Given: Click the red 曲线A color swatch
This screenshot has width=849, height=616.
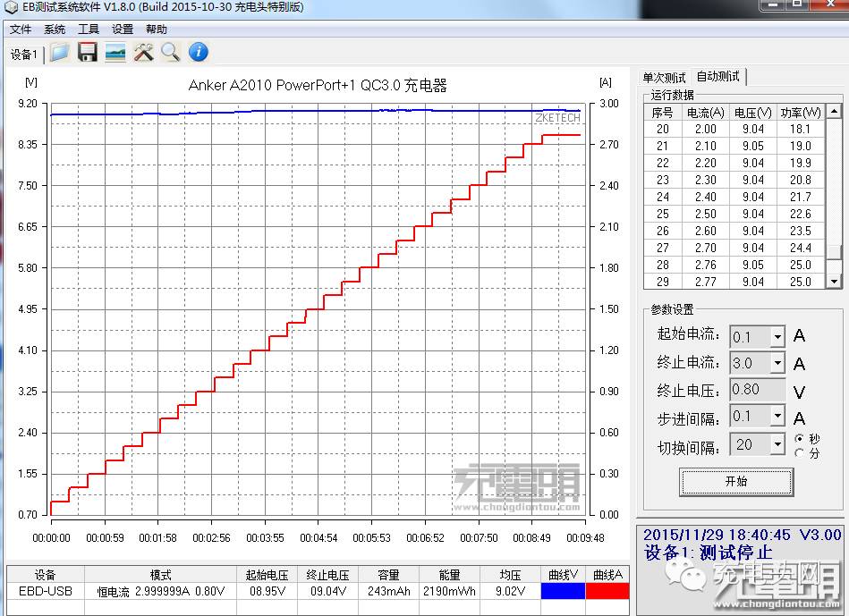Looking at the screenshot, I should click(x=607, y=591).
